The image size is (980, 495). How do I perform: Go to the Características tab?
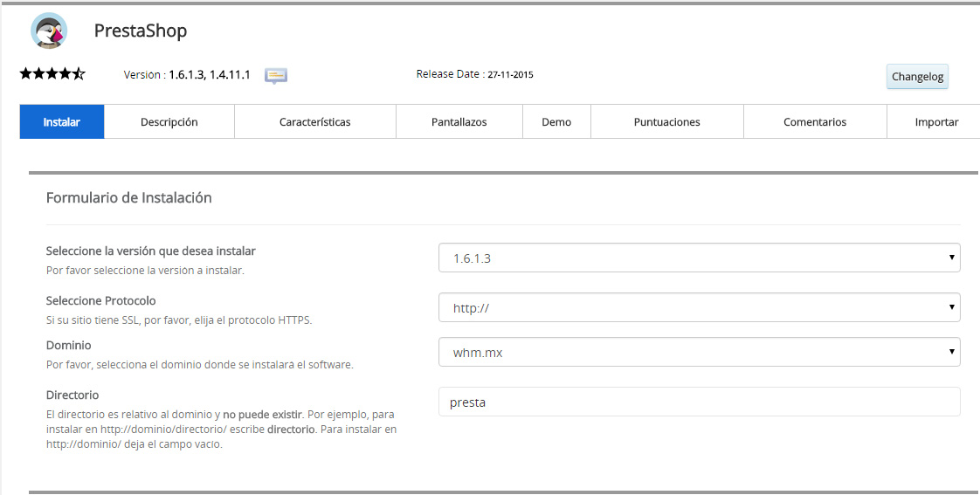tap(314, 122)
